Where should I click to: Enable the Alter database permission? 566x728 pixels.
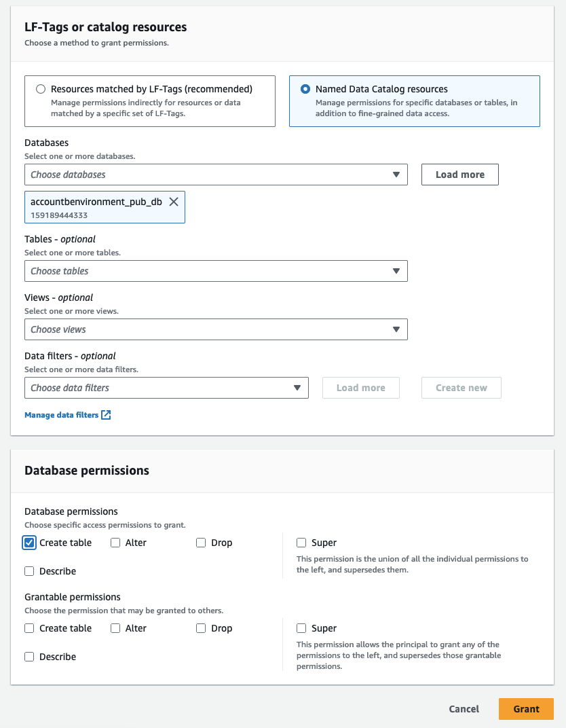tap(115, 543)
